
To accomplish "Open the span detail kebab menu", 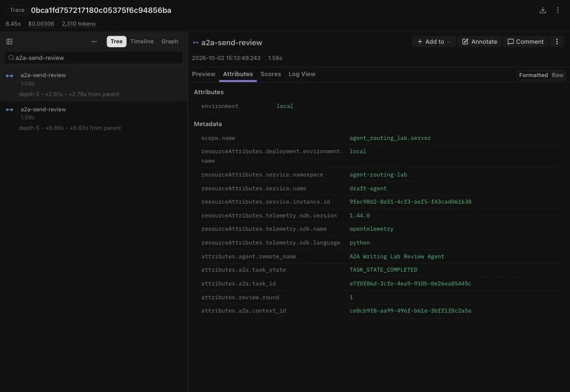I will point(557,41).
